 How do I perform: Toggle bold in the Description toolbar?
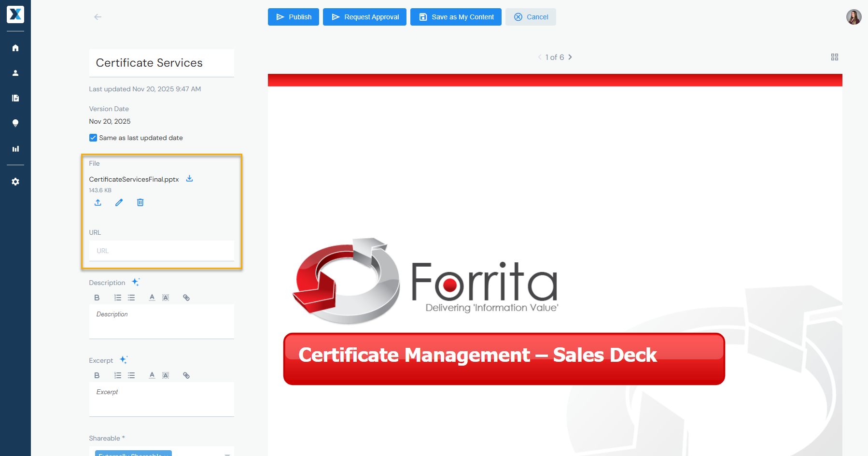[97, 298]
